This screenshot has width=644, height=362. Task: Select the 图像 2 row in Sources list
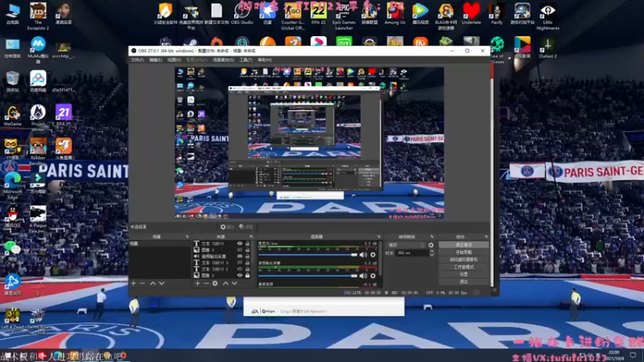(x=222, y=275)
